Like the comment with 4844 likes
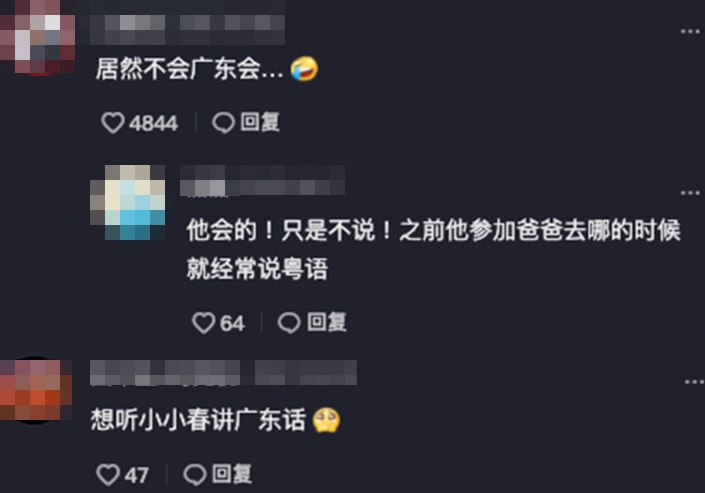Screen dimensions: 705x493 112,123
